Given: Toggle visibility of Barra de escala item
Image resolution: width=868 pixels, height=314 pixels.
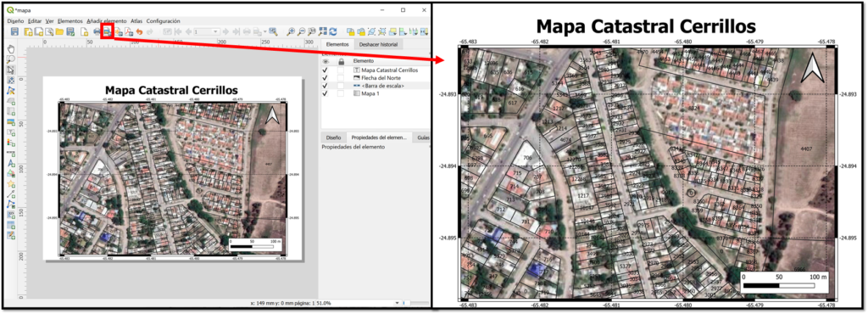Looking at the screenshot, I should (x=325, y=86).
